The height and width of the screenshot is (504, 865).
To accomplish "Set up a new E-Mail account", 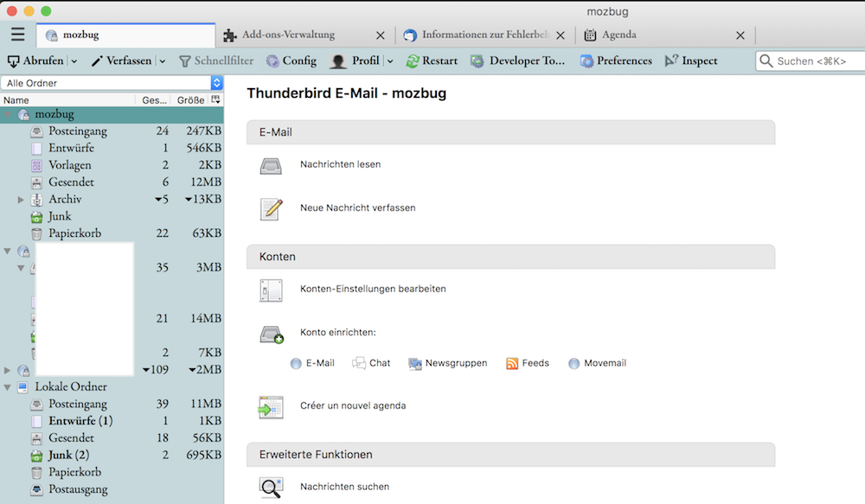I will tap(313, 363).
